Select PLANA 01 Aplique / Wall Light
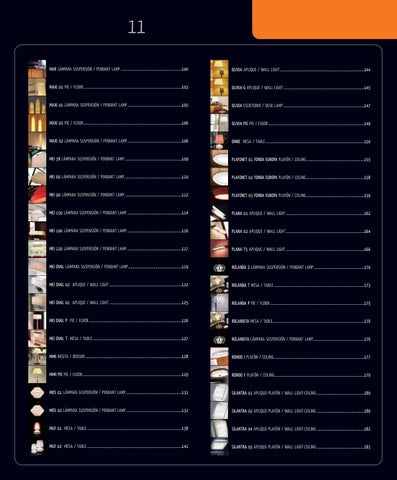The width and height of the screenshot is (397, 480). (301, 213)
